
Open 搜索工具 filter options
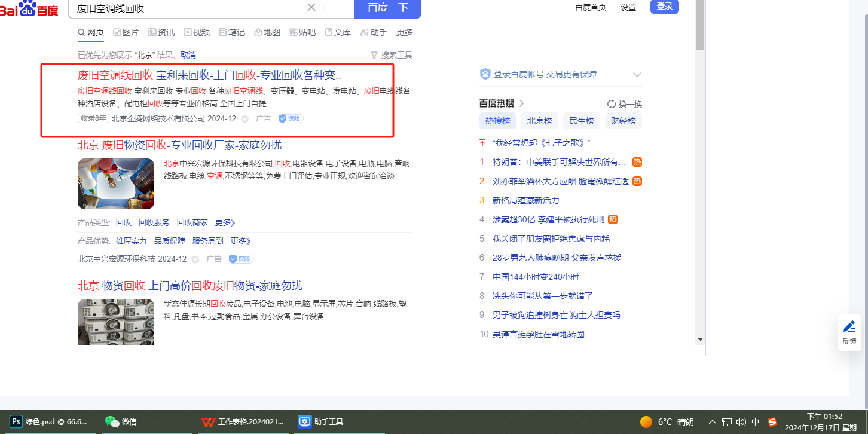pyautogui.click(x=392, y=55)
